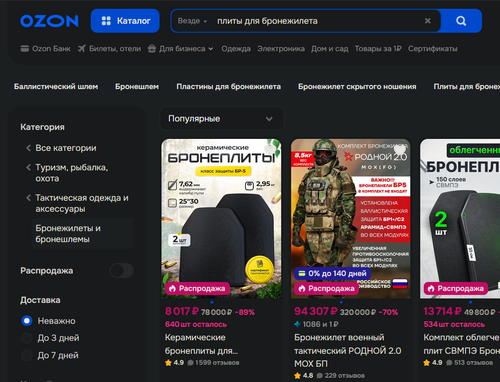
Task: Open 229 отзывов reviews link
Action: 342,376
